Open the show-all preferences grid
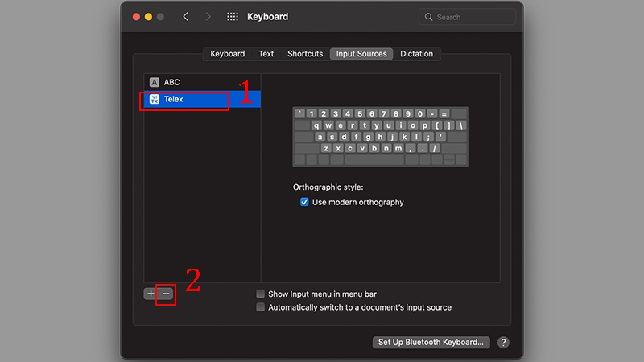The height and width of the screenshot is (362, 644). pos(233,17)
